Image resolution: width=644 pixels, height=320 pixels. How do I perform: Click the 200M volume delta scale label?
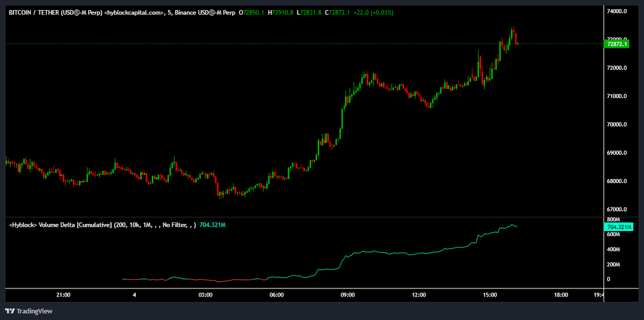pyautogui.click(x=613, y=265)
